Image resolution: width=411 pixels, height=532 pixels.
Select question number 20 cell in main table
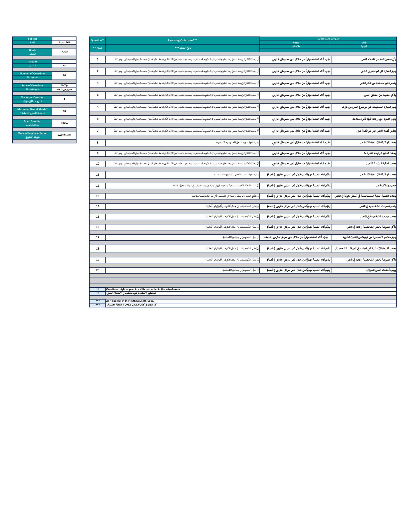(98, 270)
